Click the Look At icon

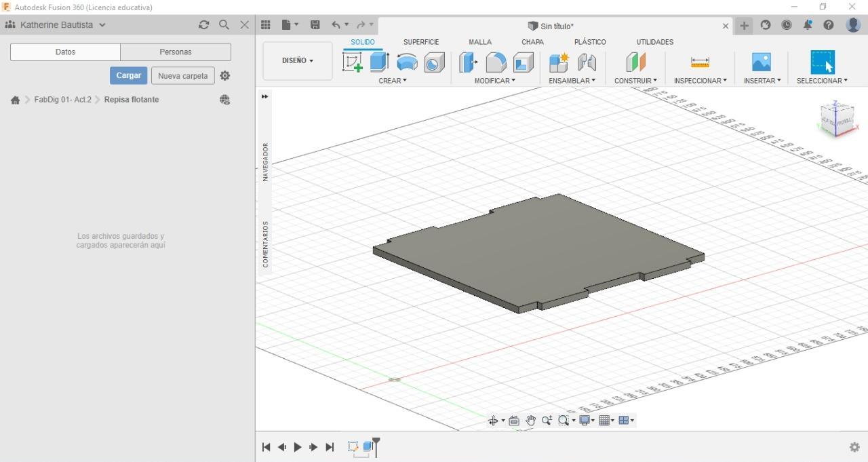[514, 421]
